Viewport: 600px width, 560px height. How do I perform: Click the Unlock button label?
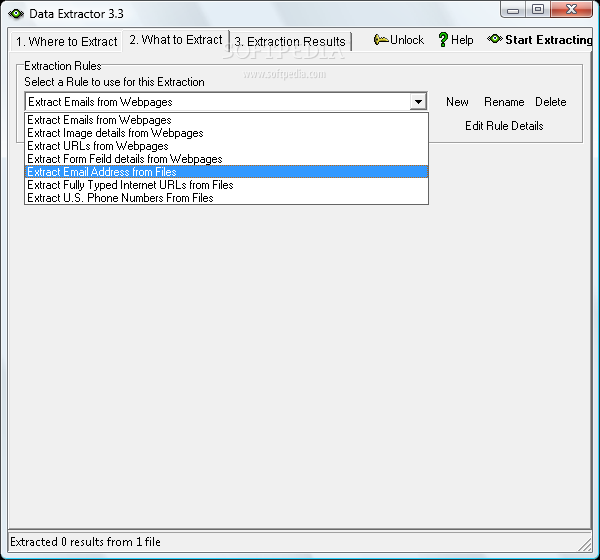click(407, 40)
